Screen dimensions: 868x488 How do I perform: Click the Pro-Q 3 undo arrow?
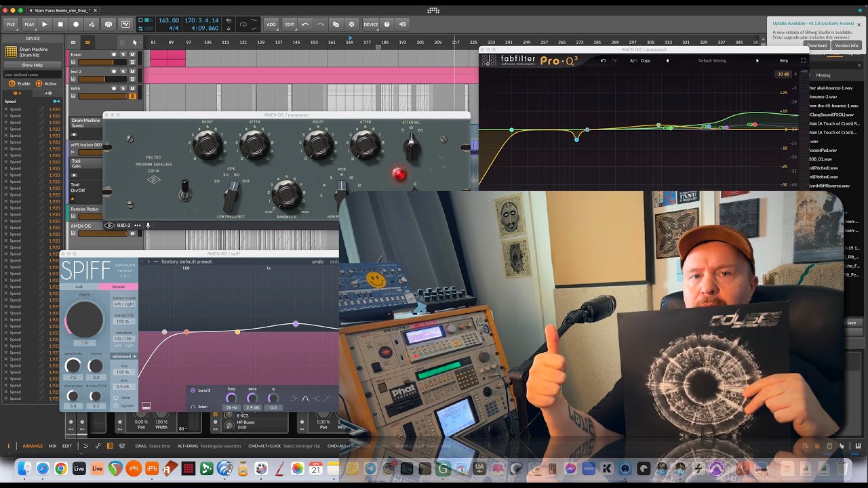coord(603,60)
